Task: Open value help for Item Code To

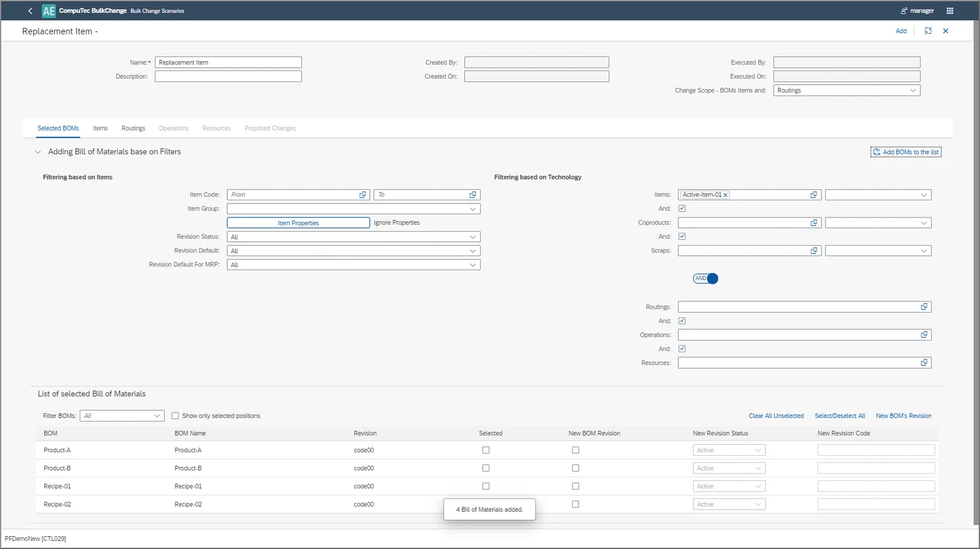Action: click(473, 195)
